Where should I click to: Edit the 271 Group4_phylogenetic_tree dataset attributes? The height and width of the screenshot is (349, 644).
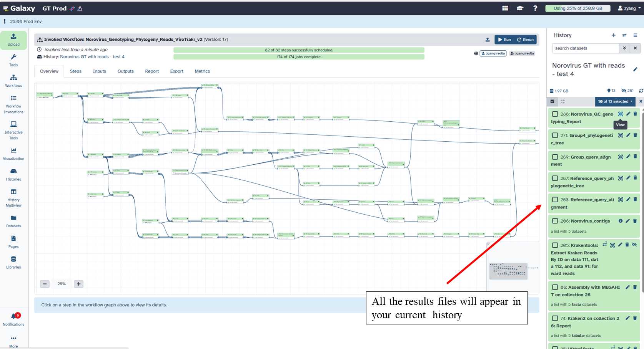click(x=628, y=135)
